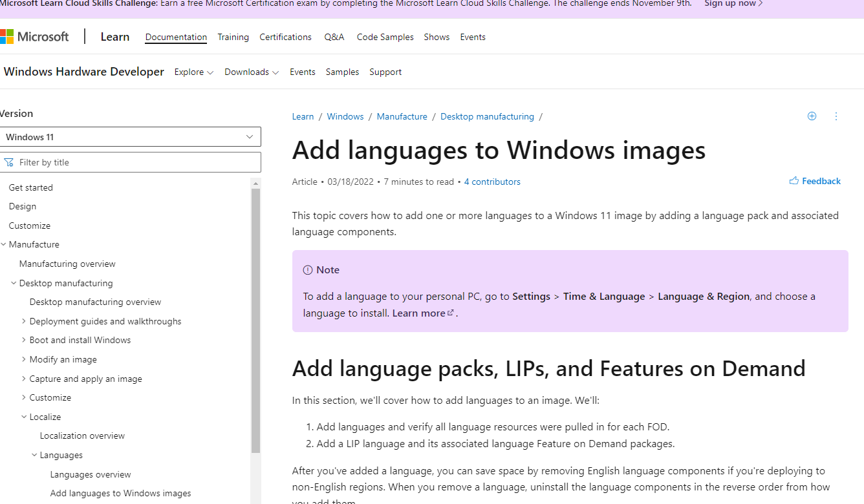Open the Windows 11 version dropdown
The height and width of the screenshot is (504, 864).
coord(130,137)
